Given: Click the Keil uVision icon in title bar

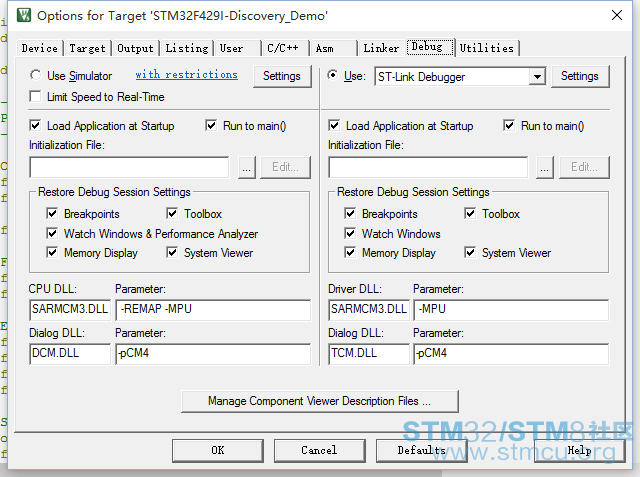Looking at the screenshot, I should tap(24, 16).
